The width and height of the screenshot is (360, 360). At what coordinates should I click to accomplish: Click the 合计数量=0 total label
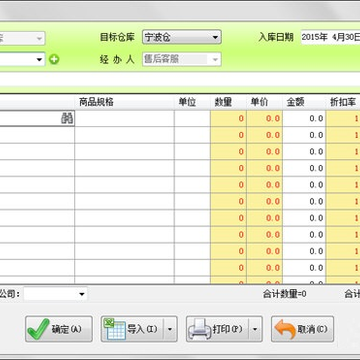point(285,294)
